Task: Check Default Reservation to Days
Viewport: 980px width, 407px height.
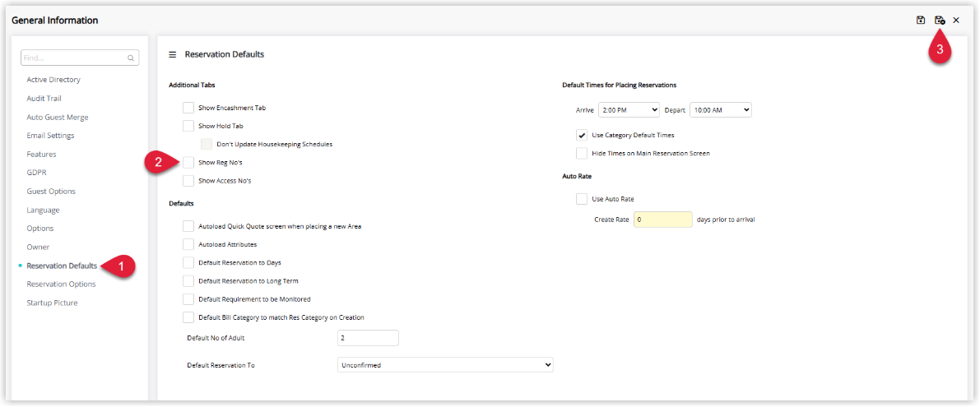Action: pos(188,263)
